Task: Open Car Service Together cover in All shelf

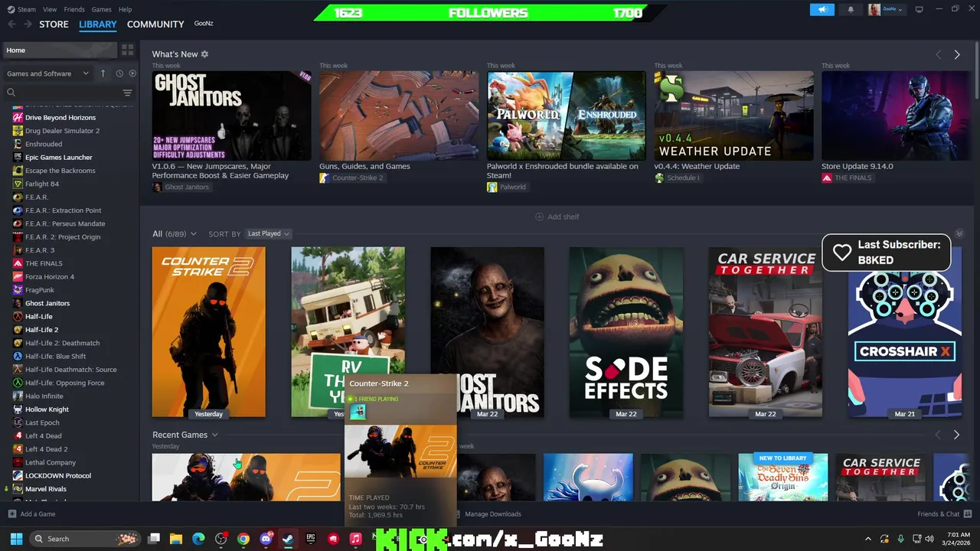Action: point(765,332)
